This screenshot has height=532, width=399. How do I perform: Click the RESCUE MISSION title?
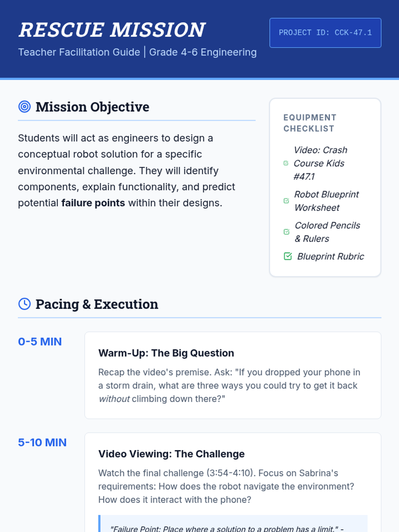click(x=112, y=30)
